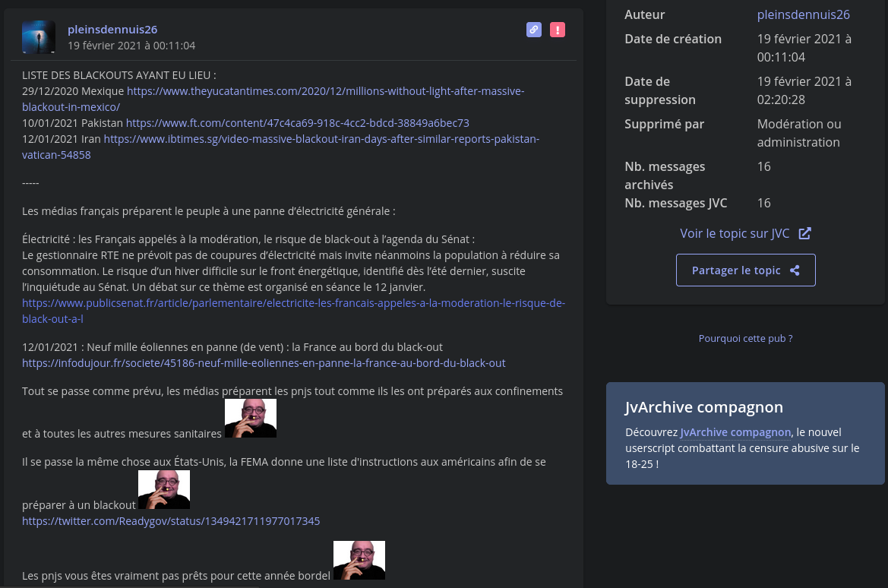Click the sticker image after préparer à un blackout
888x588 pixels.
tap(164, 489)
